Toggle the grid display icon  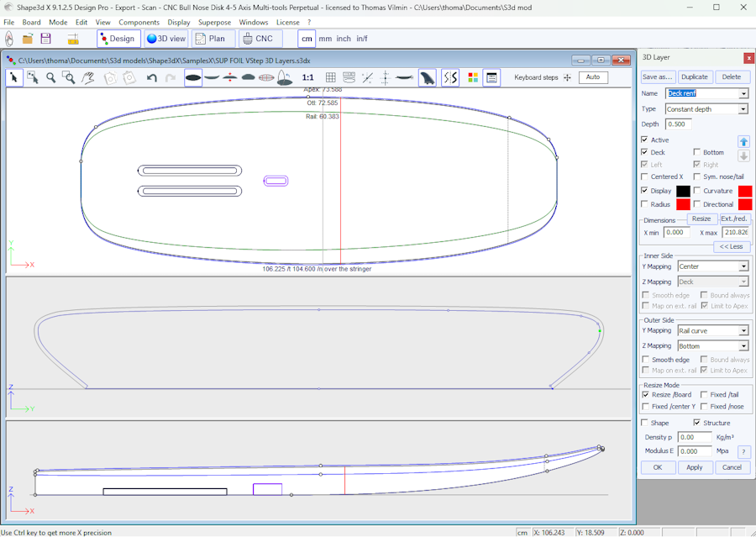pos(331,78)
